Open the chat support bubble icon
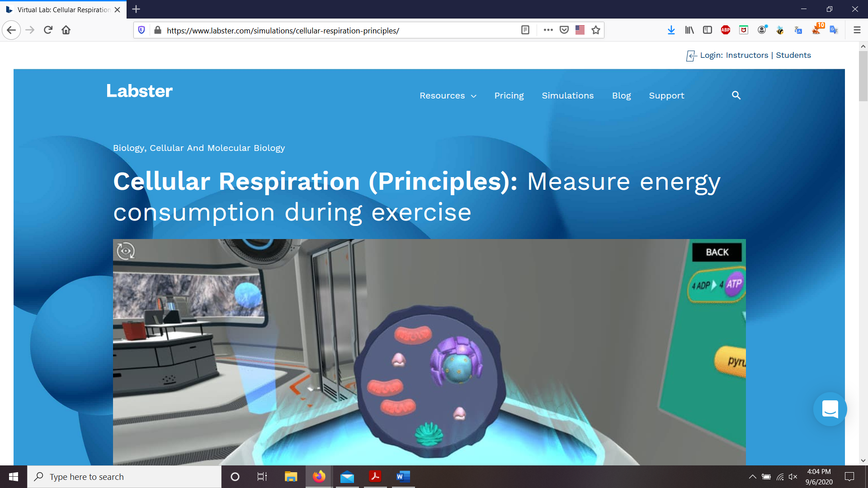Screen dimensions: 868x488 pos(830,409)
